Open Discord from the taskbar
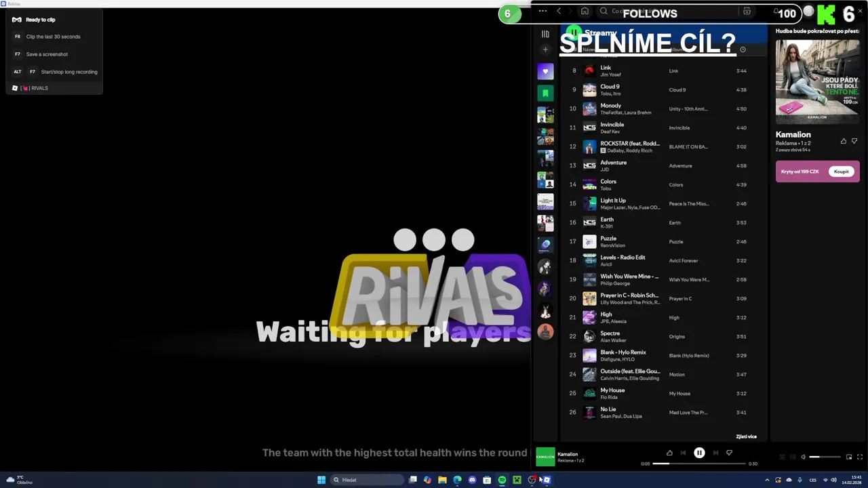Image resolution: width=868 pixels, height=488 pixels. [x=472, y=480]
